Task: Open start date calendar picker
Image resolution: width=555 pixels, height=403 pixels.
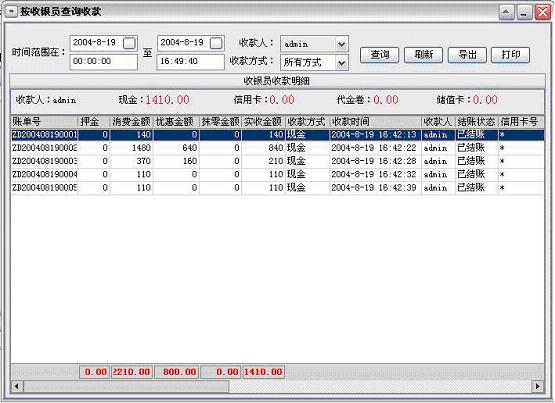Action: click(x=129, y=43)
